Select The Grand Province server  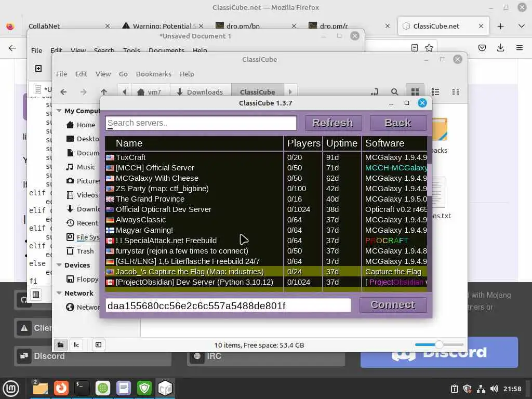tap(266, 199)
